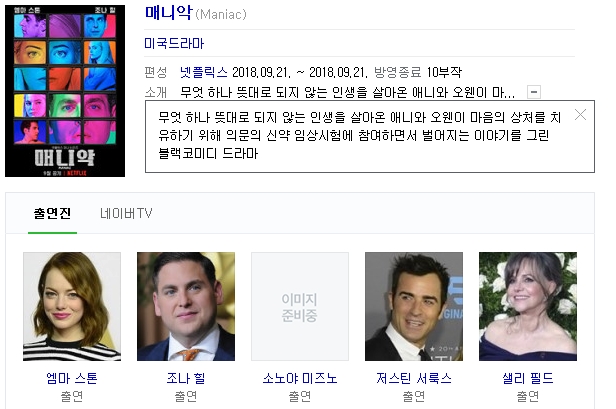Click the 저스틴 서룩스 name link
The image size is (616, 409).
414,378
